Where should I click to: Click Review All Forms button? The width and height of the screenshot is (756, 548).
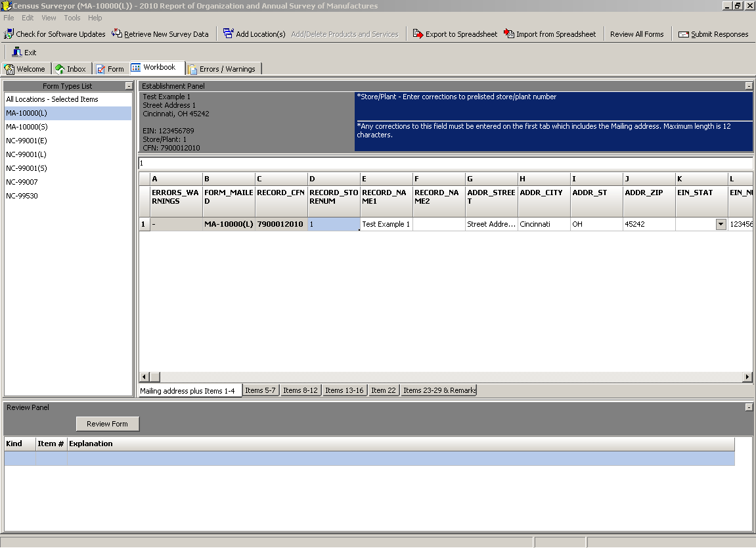pos(636,34)
